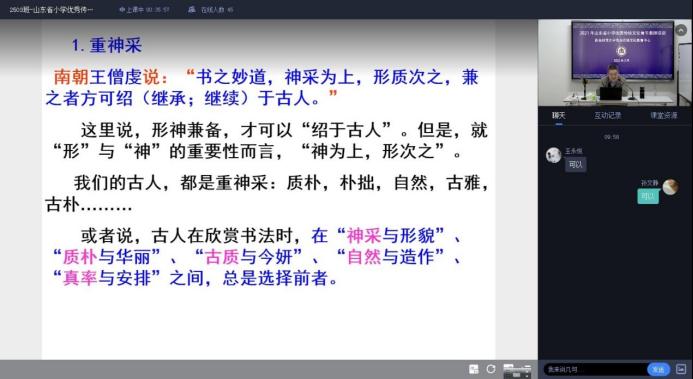The image size is (693, 379).
Task: Click the live class status indicator
Action: (144, 9)
